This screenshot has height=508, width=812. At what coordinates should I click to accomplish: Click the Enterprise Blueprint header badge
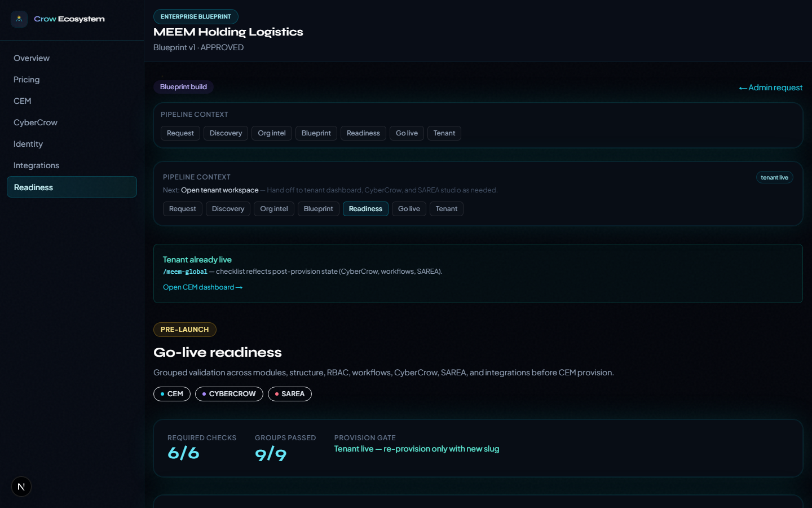[x=196, y=16]
